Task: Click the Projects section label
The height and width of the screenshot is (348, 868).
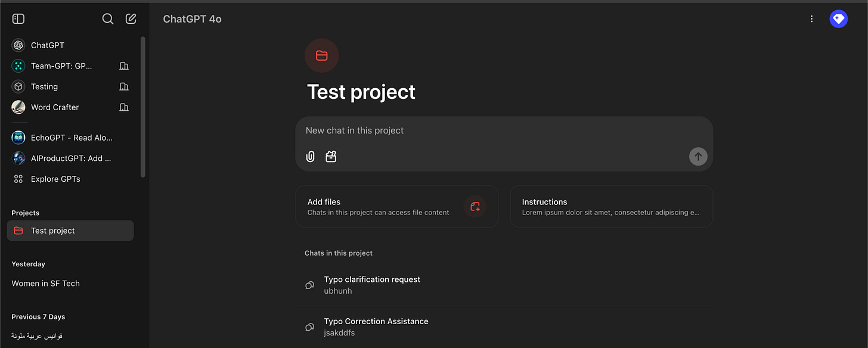Action: (26, 213)
